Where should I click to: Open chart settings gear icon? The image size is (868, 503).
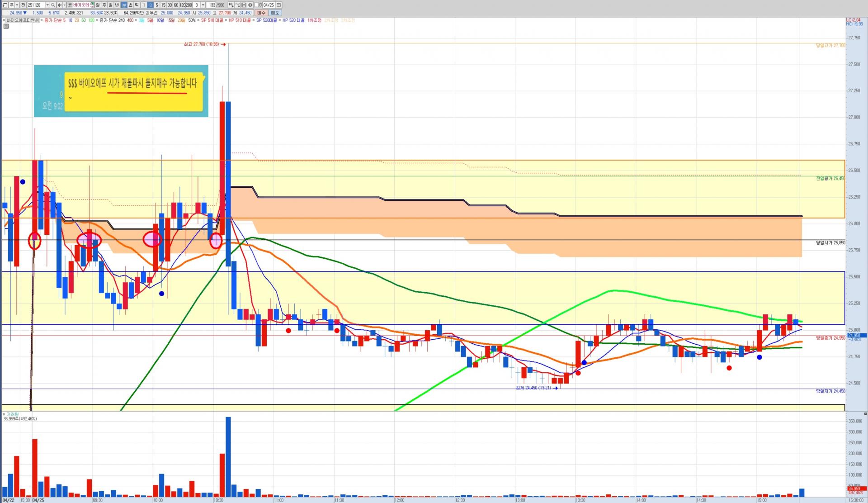[x=250, y=5]
